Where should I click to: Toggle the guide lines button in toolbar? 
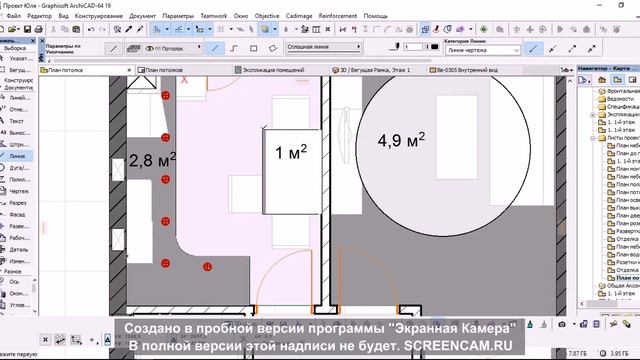tap(157, 29)
